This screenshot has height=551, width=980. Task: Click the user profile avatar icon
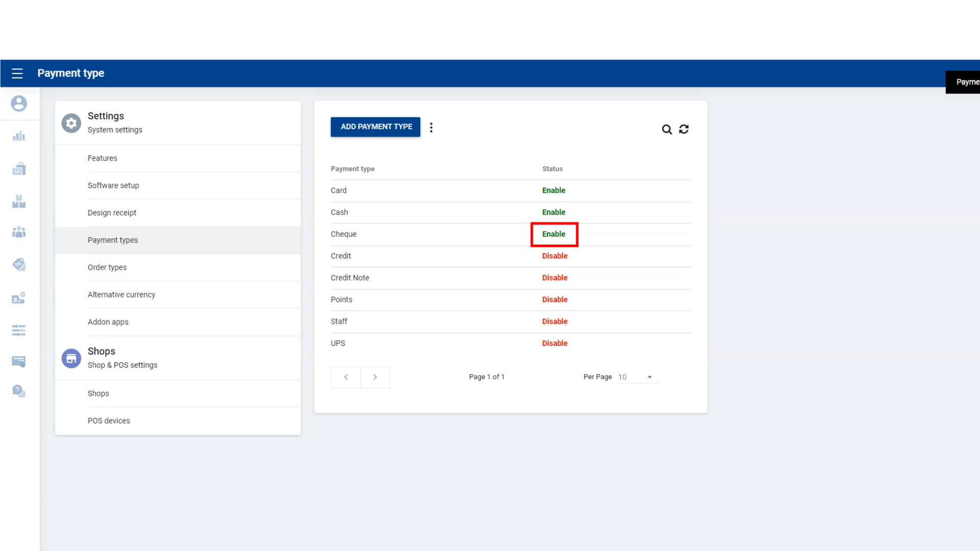point(19,104)
